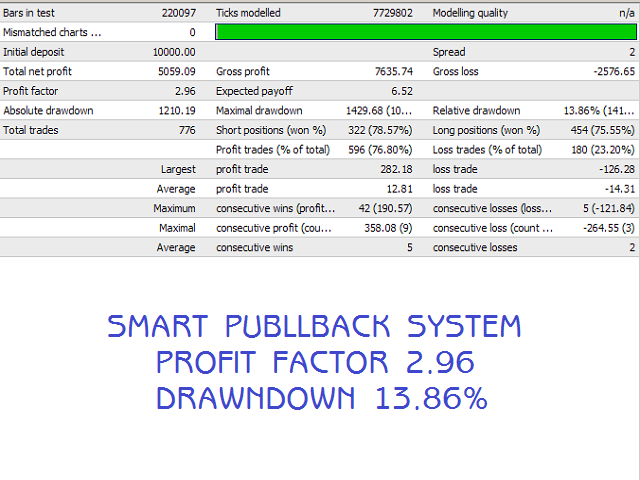Image resolution: width=640 pixels, height=480 pixels.
Task: Click the 'Spread' label
Action: click(x=449, y=52)
